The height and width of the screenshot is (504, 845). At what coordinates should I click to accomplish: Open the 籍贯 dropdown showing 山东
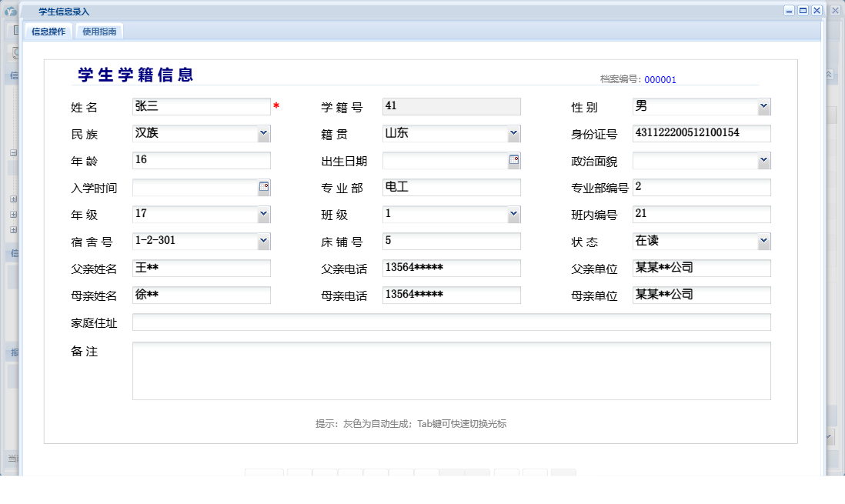(514, 133)
